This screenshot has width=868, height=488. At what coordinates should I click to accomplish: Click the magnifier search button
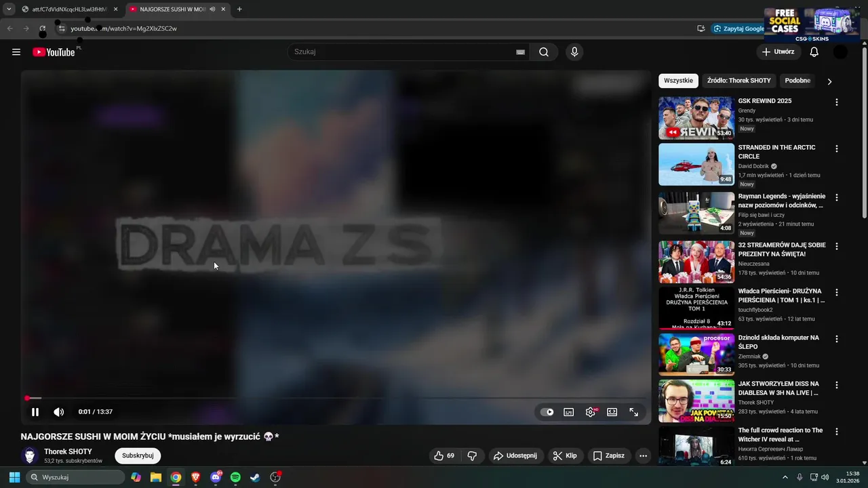544,52
